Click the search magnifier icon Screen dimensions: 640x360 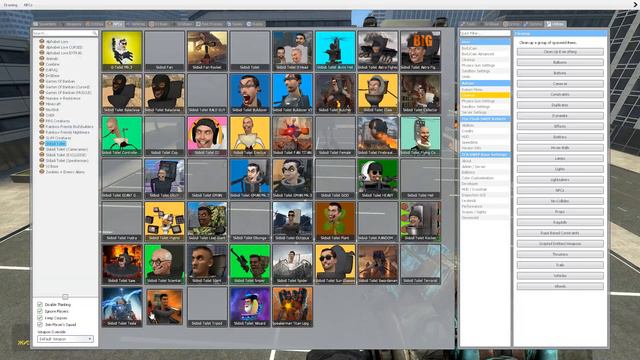coord(95,33)
